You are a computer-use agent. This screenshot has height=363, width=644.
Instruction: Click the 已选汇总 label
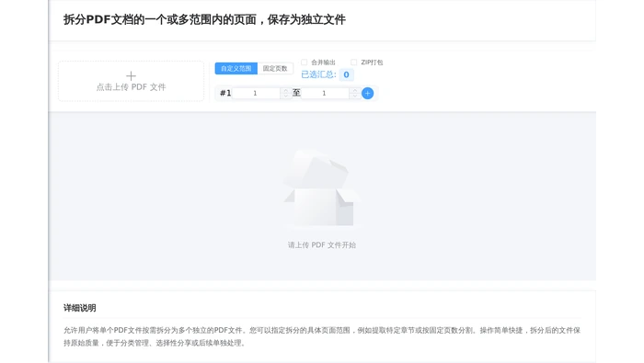coord(318,74)
